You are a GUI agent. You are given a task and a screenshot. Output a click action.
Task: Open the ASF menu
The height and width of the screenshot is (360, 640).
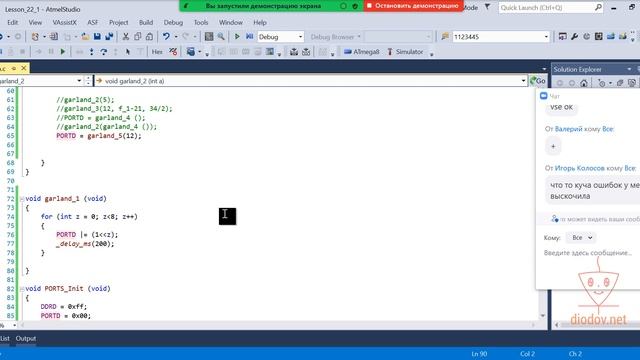[x=93, y=22]
